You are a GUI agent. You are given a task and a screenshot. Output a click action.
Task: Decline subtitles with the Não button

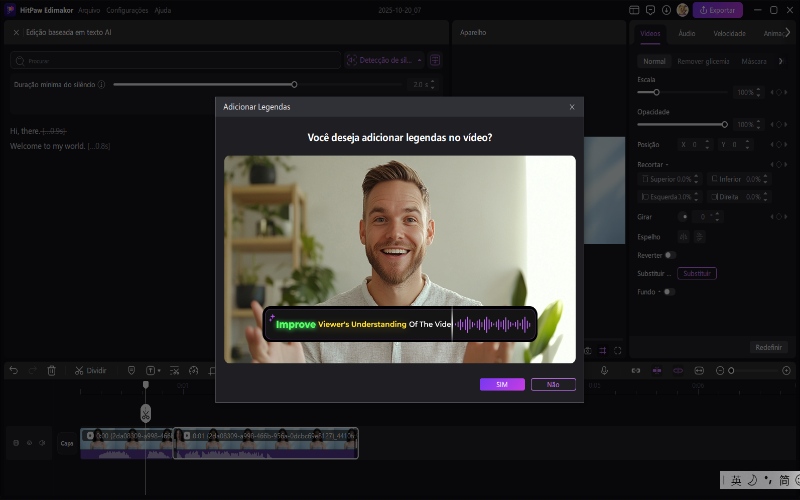click(553, 384)
